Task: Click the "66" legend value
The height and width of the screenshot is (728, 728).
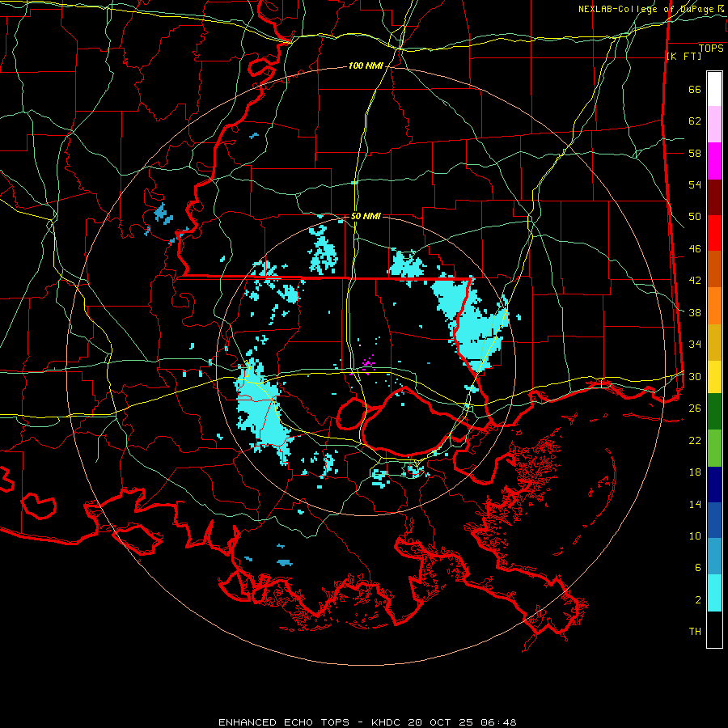Action: [695, 90]
